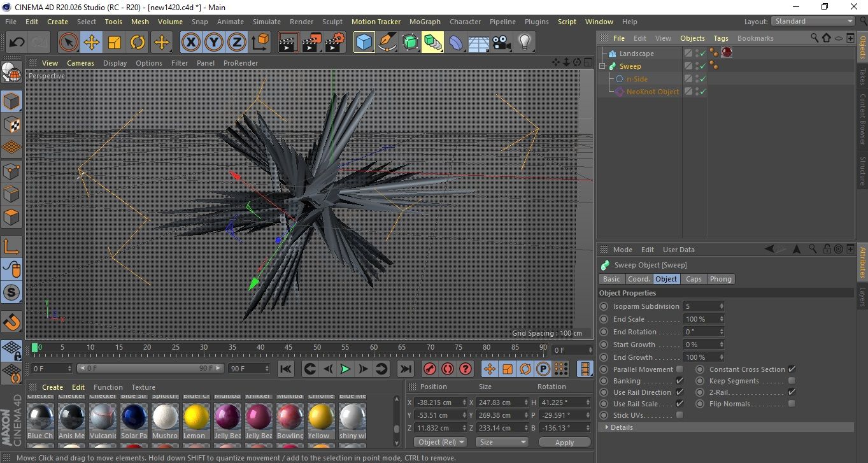Screen dimensions: 868x463
Task: Click the Cube primitive icon
Action: (364, 43)
